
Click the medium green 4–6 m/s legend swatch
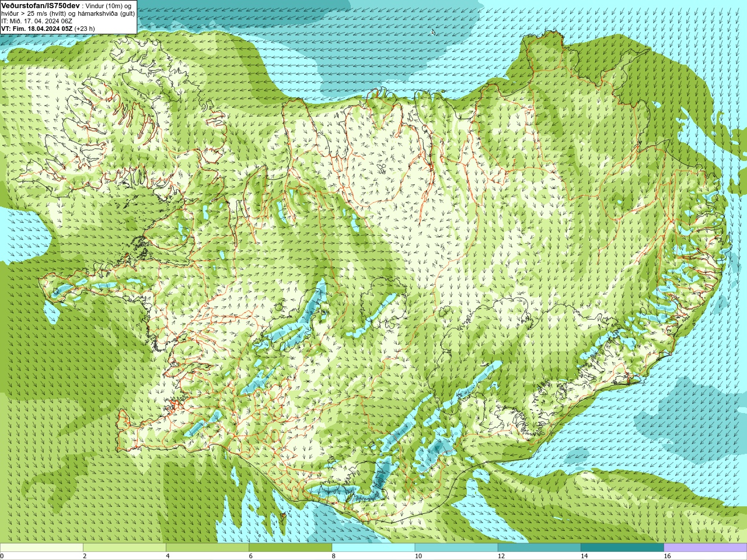[x=207, y=548]
